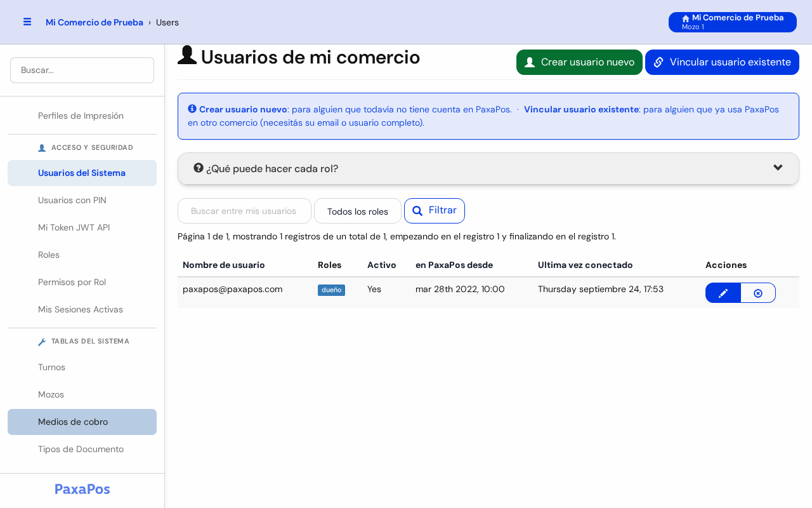Image resolution: width=812 pixels, height=508 pixels.
Task: Click 'Vincular usuario existente' button
Action: click(x=722, y=62)
